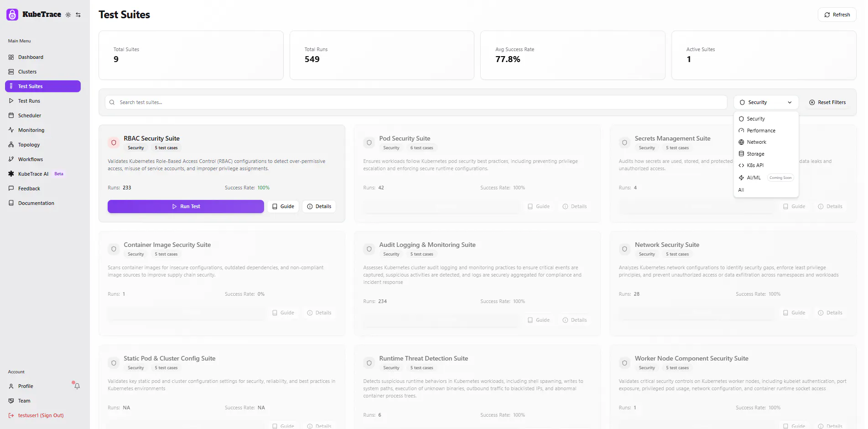Click the Test Suites page heading
868x429 pixels.
pos(124,15)
